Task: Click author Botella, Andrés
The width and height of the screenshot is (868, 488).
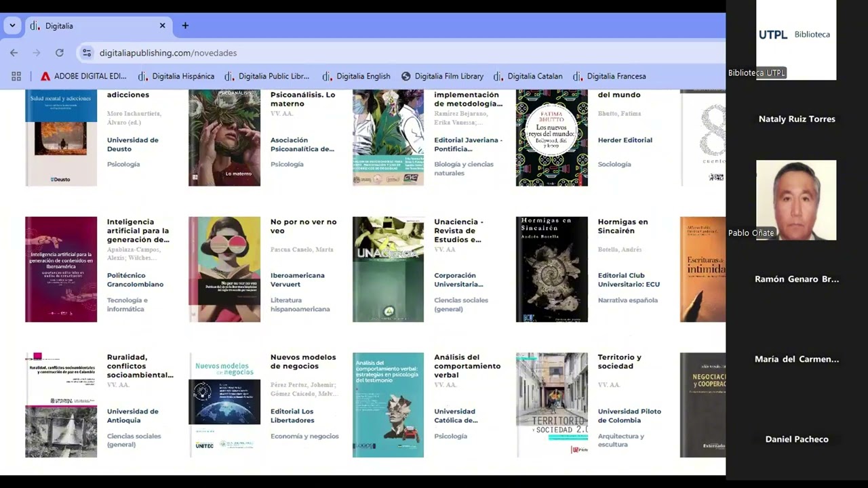Action: [x=619, y=249]
